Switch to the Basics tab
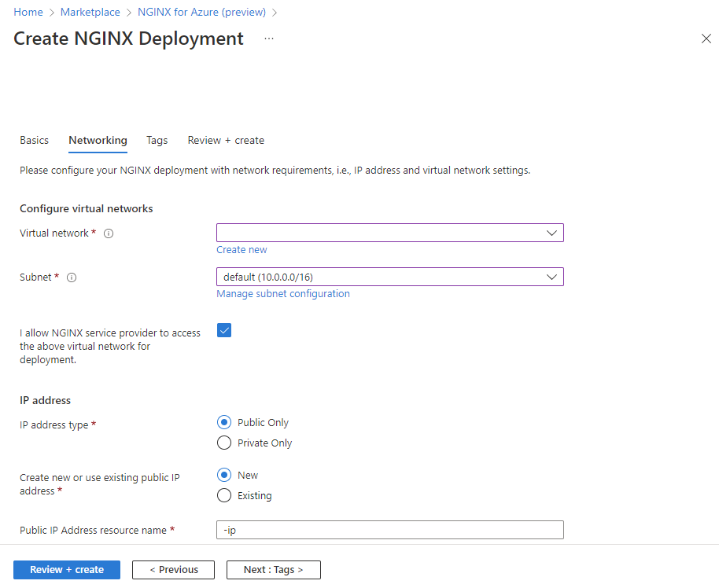The width and height of the screenshot is (719, 588). click(35, 141)
